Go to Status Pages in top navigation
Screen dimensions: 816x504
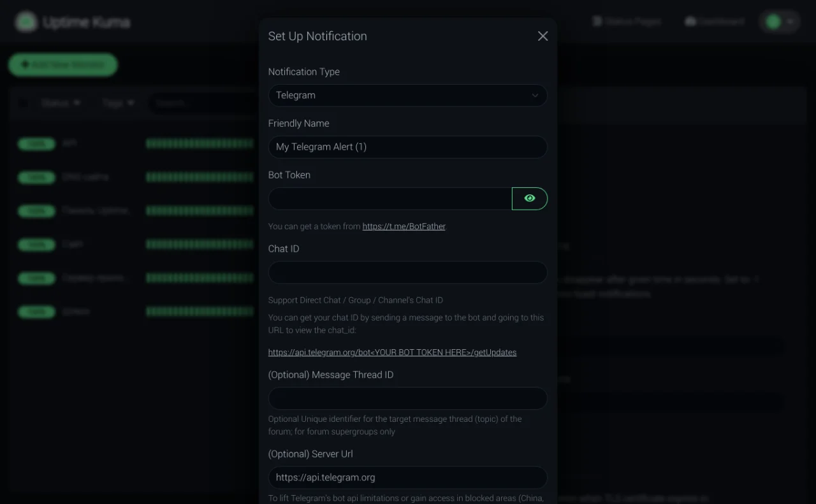click(x=627, y=22)
